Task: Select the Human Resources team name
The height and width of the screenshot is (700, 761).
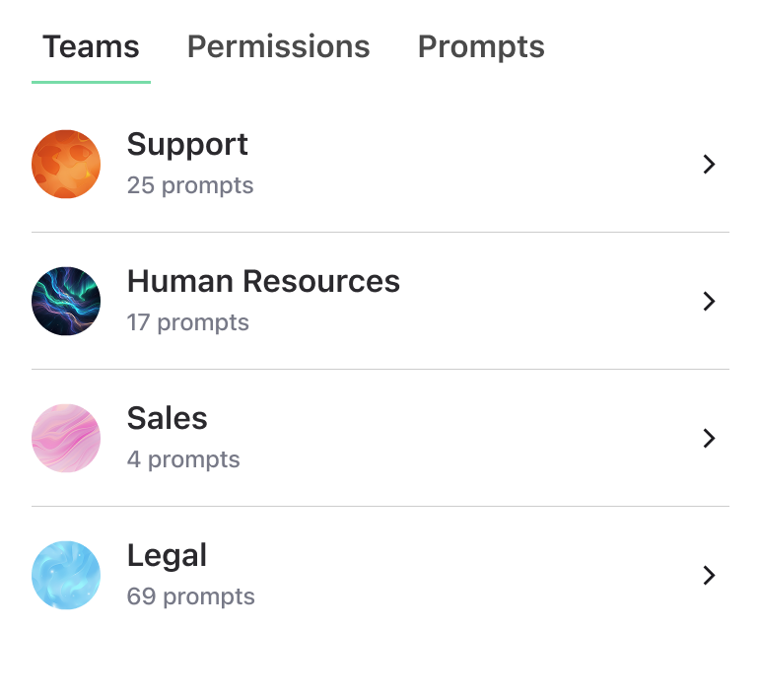Action: [x=263, y=281]
